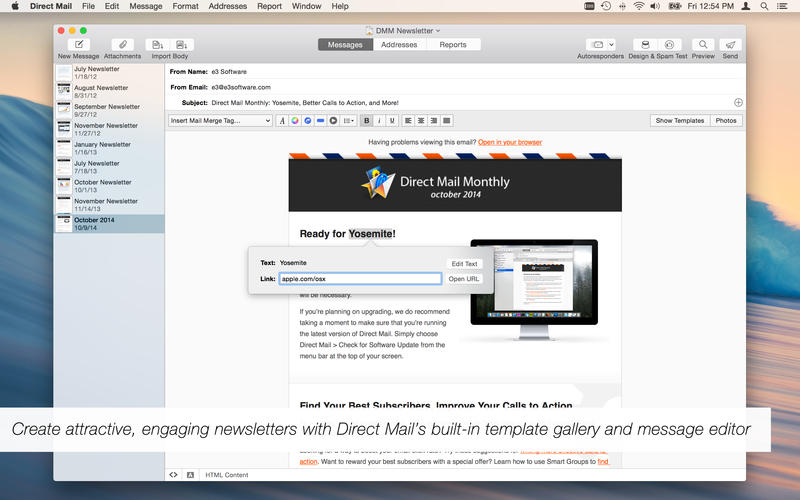Click the Open URL button
Viewport: 800px width, 500px height.
464,279
